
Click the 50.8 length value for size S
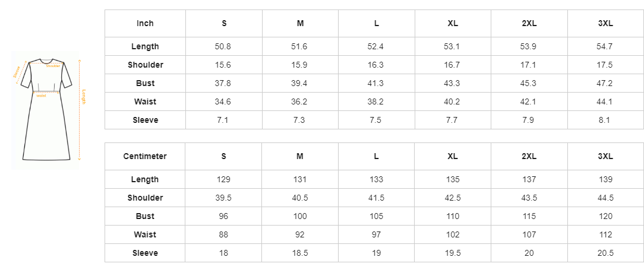[223, 46]
